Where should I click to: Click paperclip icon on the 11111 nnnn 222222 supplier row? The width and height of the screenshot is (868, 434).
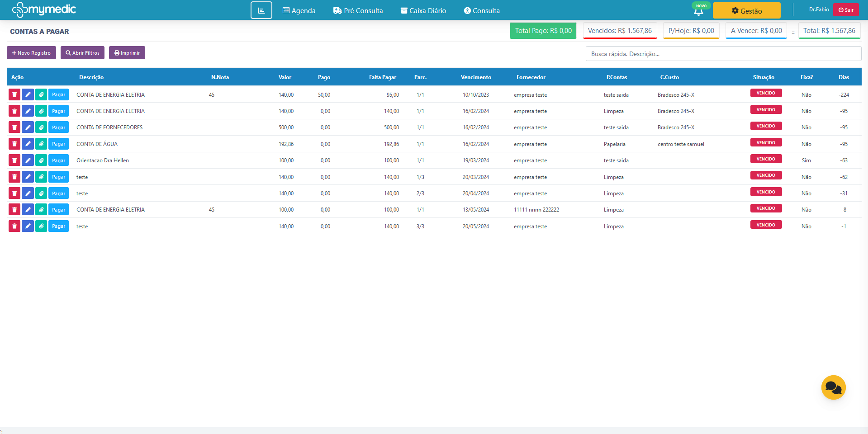41,210
